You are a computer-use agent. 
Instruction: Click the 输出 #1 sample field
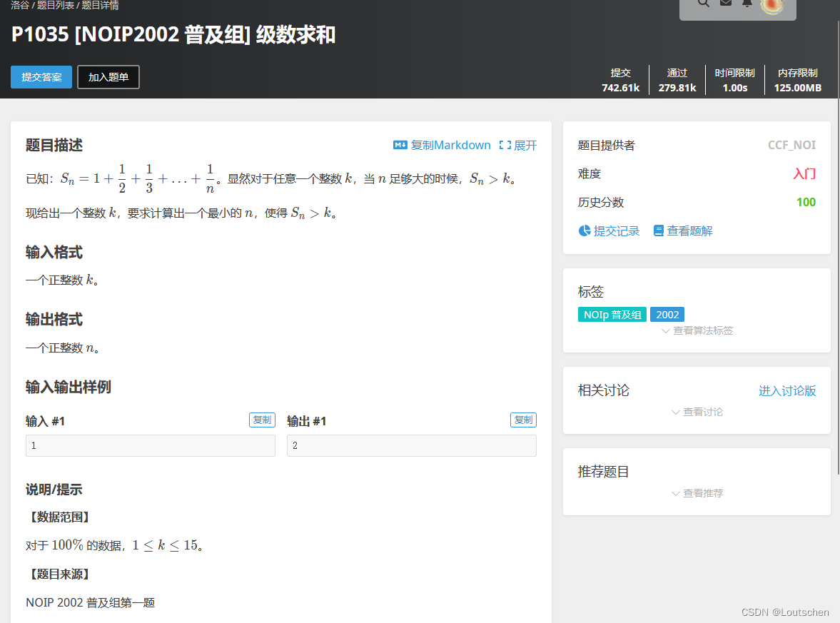411,445
